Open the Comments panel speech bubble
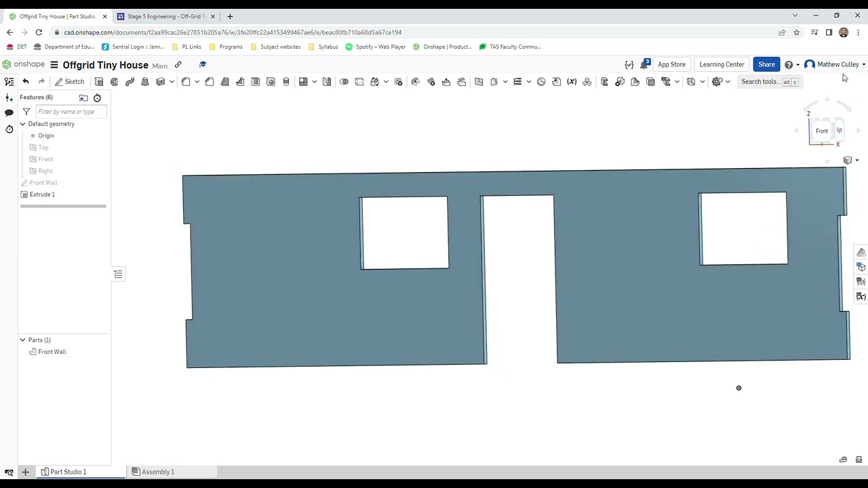 [9, 113]
